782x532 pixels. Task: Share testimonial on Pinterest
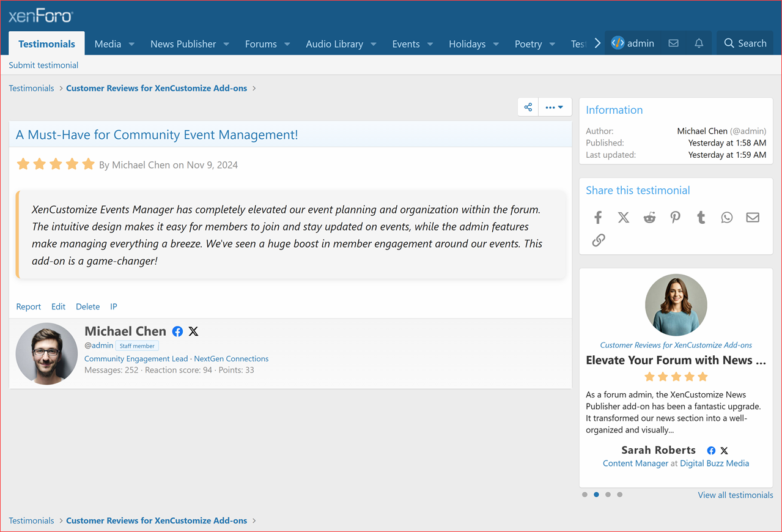pyautogui.click(x=675, y=218)
